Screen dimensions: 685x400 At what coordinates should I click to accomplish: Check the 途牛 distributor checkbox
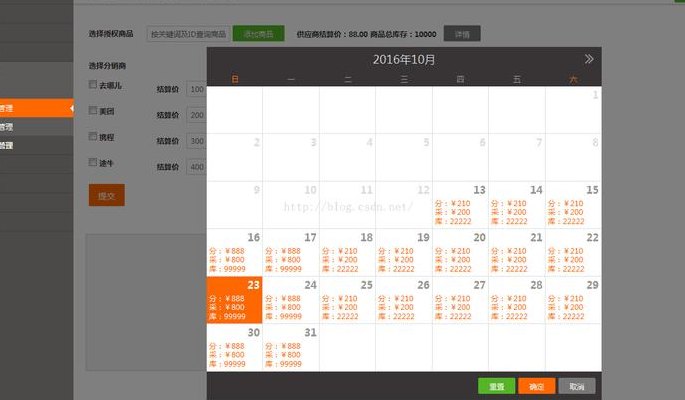click(93, 162)
